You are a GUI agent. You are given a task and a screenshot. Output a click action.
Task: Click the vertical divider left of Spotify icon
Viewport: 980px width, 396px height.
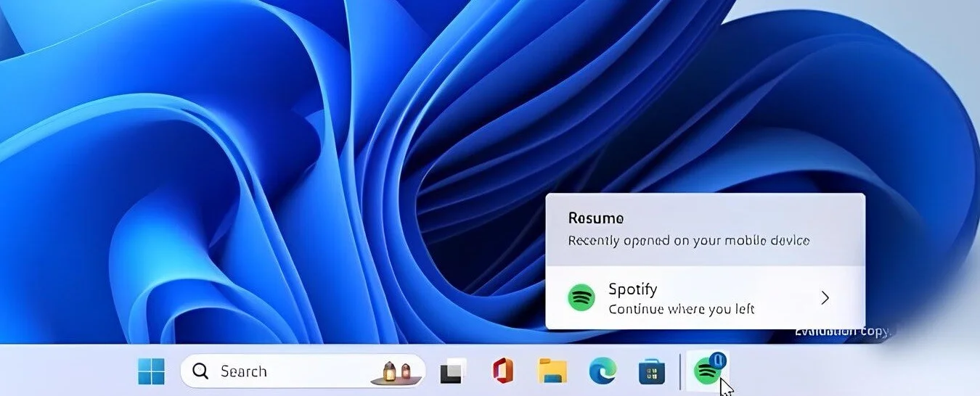680,371
